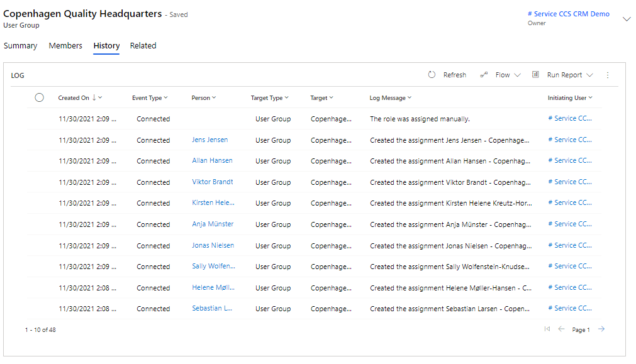This screenshot has height=364, width=636.
Task: Open the more commands vertical ellipsis
Action: (608, 75)
